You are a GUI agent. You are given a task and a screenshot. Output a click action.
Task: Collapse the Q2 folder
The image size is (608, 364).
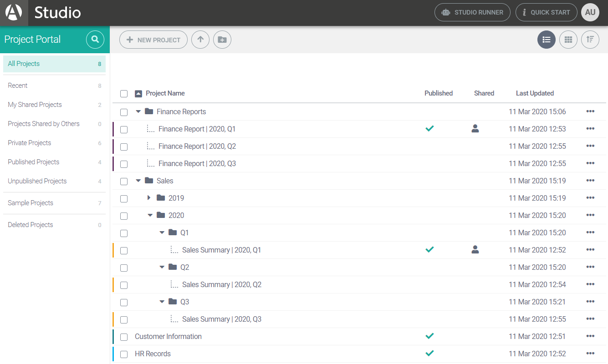point(162,267)
